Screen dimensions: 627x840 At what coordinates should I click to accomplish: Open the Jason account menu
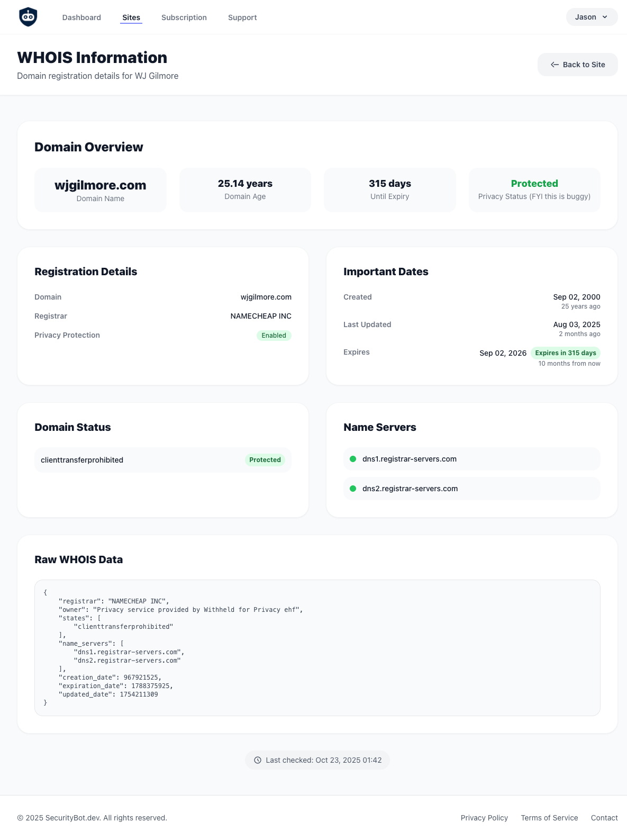coord(591,16)
